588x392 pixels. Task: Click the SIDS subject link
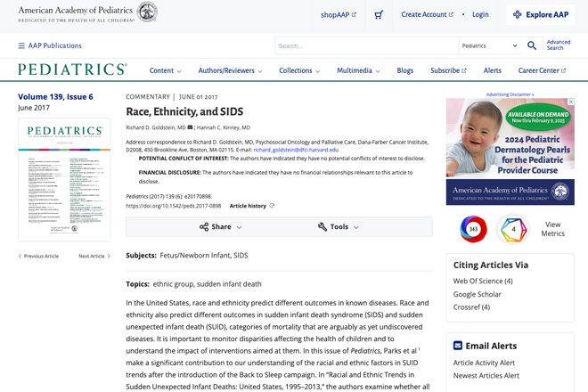(x=241, y=256)
